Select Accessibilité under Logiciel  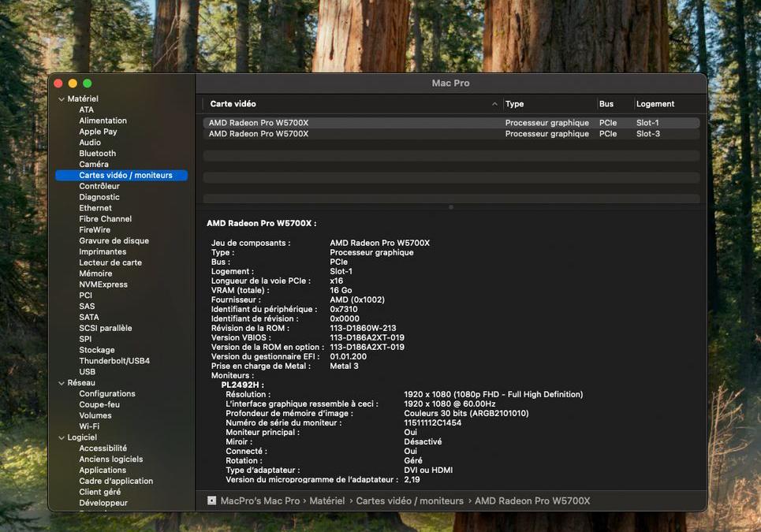103,448
